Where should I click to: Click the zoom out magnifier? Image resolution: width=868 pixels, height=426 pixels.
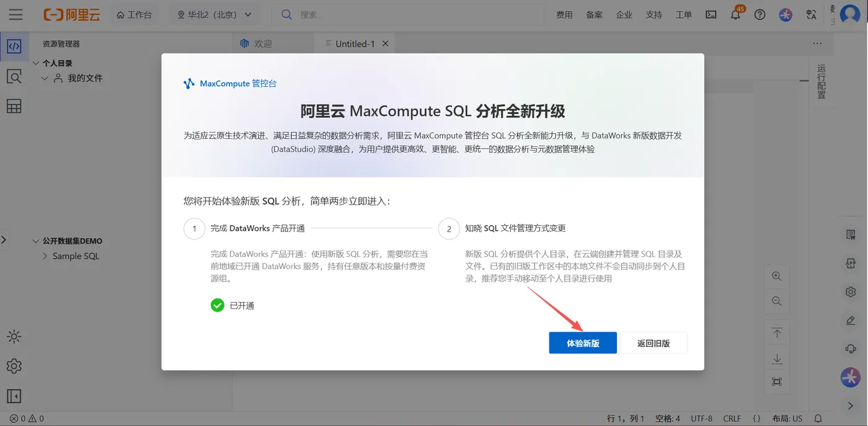(x=777, y=301)
